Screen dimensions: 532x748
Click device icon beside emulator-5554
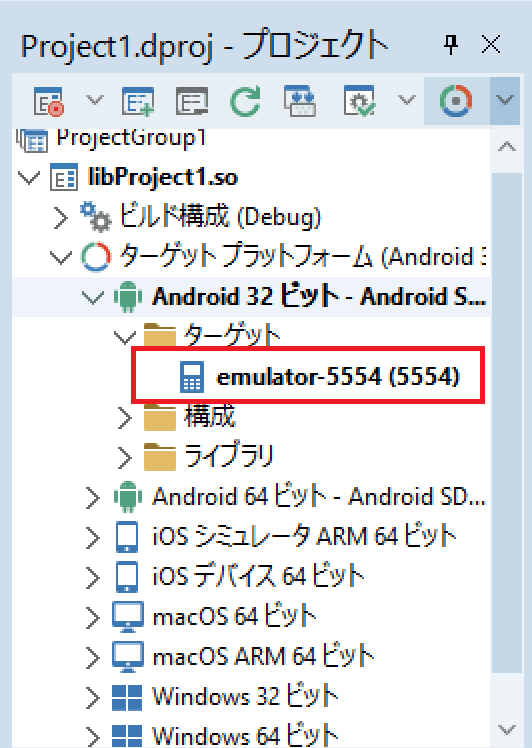tap(192, 377)
